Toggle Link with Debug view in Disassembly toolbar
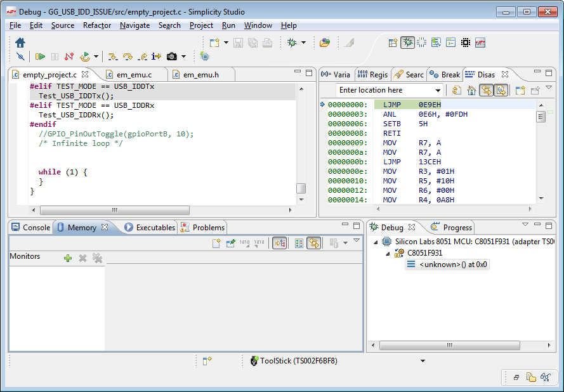564x392 pixels. [x=486, y=90]
